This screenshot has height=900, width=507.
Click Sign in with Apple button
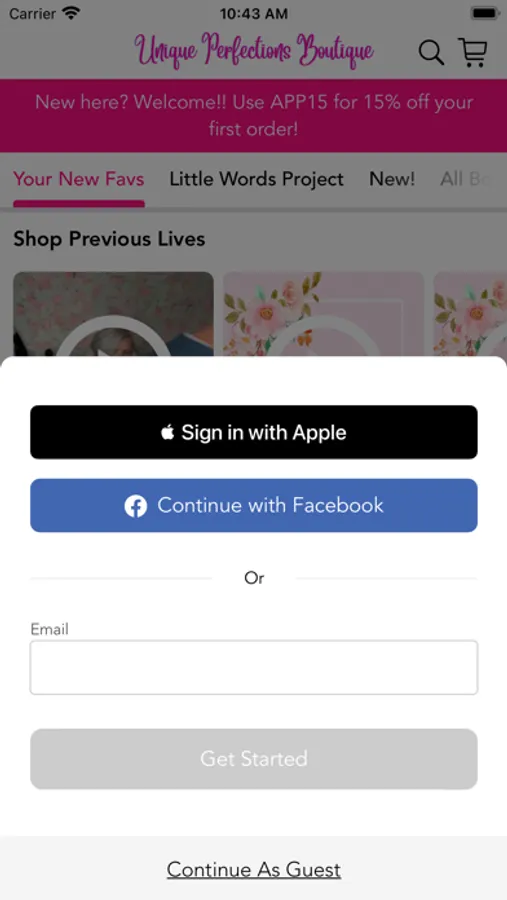(254, 432)
